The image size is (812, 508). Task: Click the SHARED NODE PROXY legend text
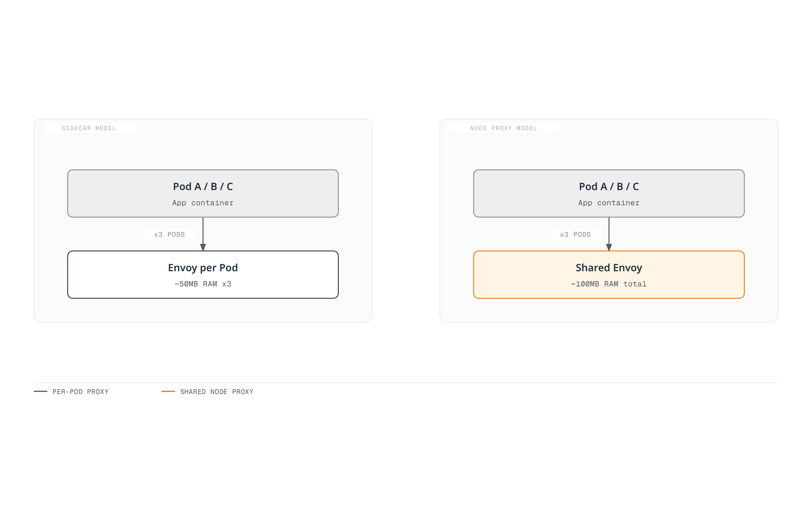tap(217, 392)
